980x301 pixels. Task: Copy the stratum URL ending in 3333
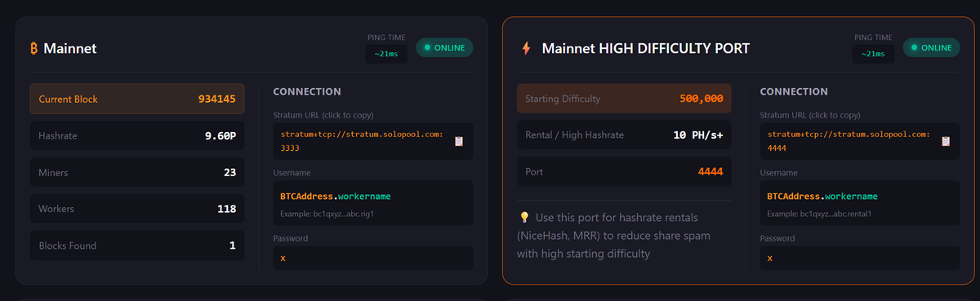tap(373, 141)
